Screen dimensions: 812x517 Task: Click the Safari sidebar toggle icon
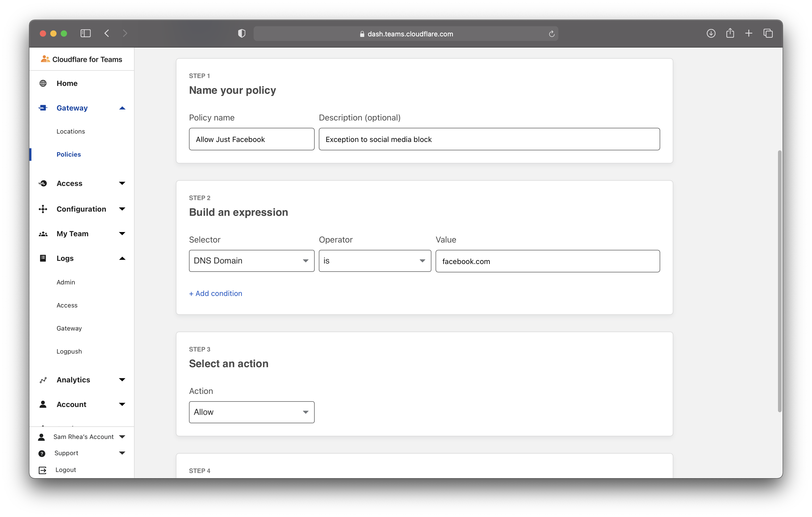86,34
